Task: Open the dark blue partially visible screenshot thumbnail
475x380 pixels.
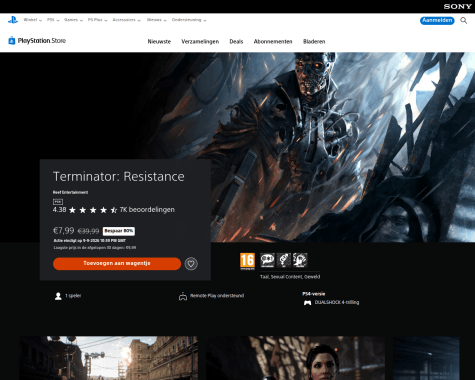Action: pos(426,358)
